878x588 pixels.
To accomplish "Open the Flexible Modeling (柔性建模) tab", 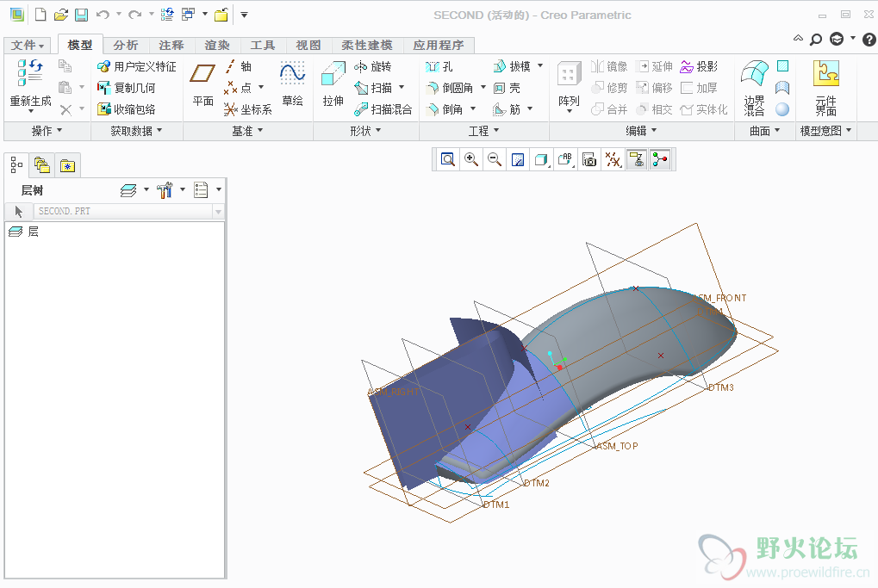I will pos(367,46).
